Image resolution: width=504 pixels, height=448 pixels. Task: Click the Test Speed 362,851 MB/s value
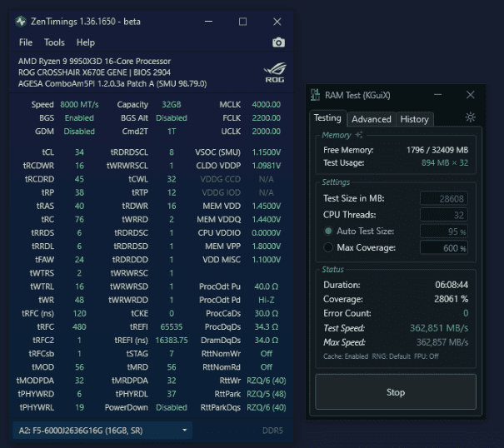pyautogui.click(x=439, y=328)
